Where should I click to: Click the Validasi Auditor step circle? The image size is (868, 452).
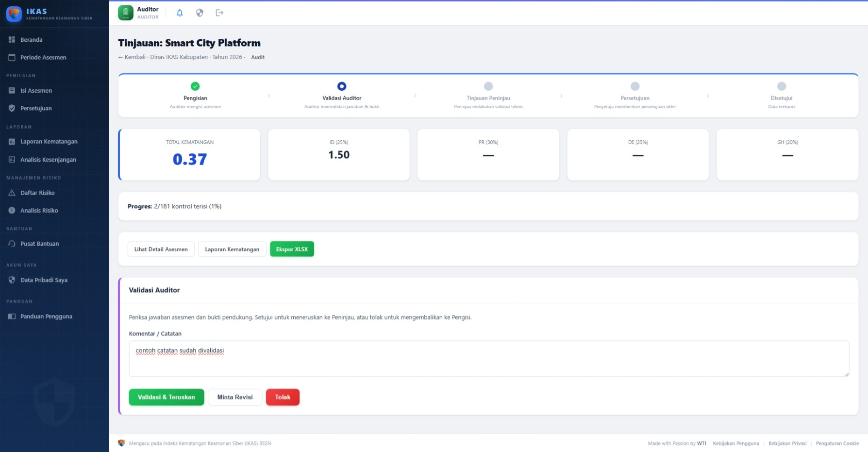[x=342, y=86]
